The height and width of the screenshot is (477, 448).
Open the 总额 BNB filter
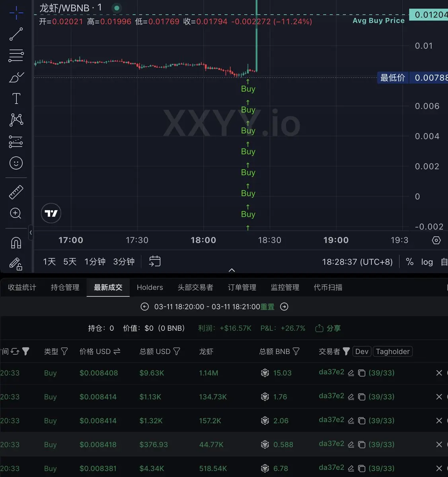pos(296,351)
